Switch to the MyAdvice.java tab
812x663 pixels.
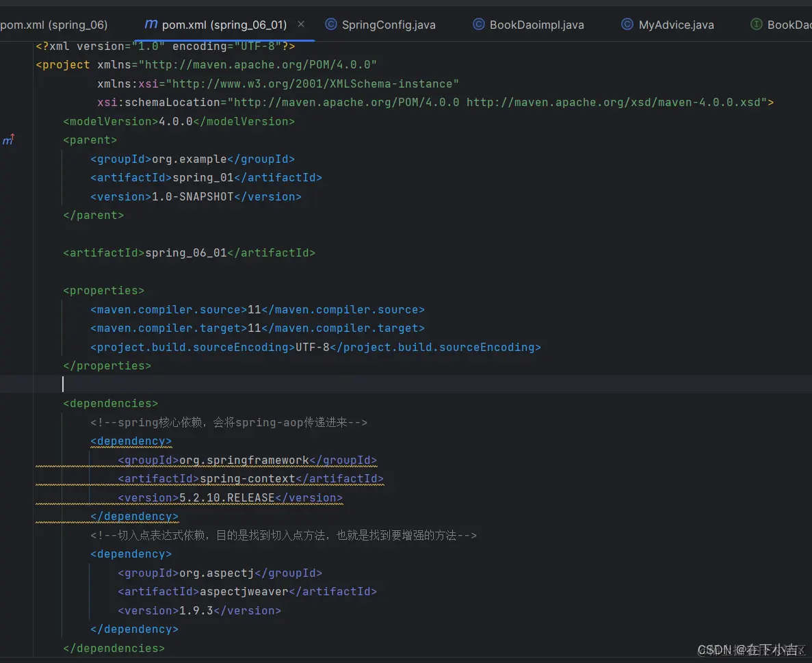[676, 25]
